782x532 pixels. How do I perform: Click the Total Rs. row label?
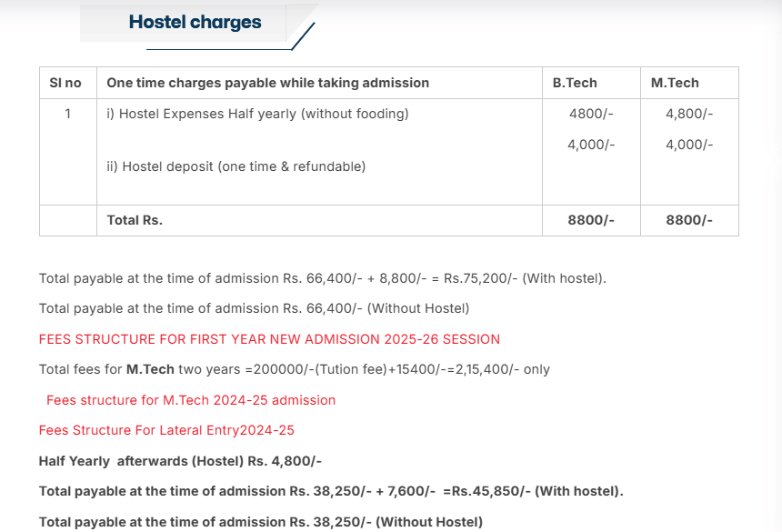(135, 220)
